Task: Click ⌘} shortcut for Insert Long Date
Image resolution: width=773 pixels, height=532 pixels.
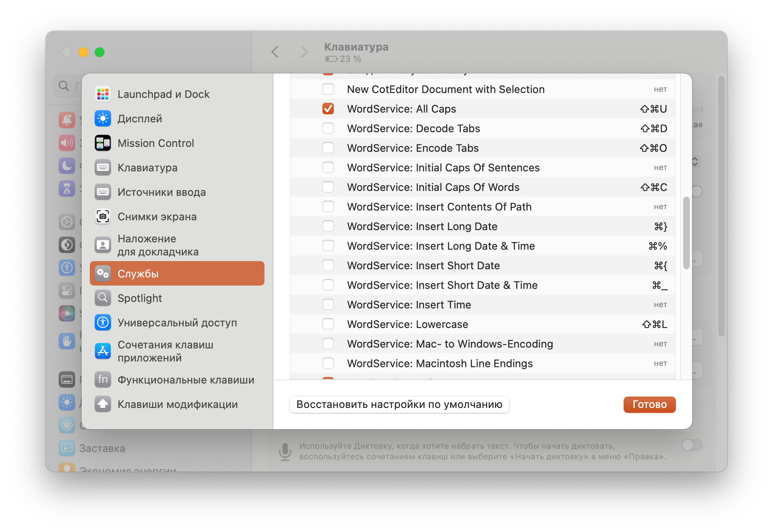Action: pyautogui.click(x=660, y=226)
